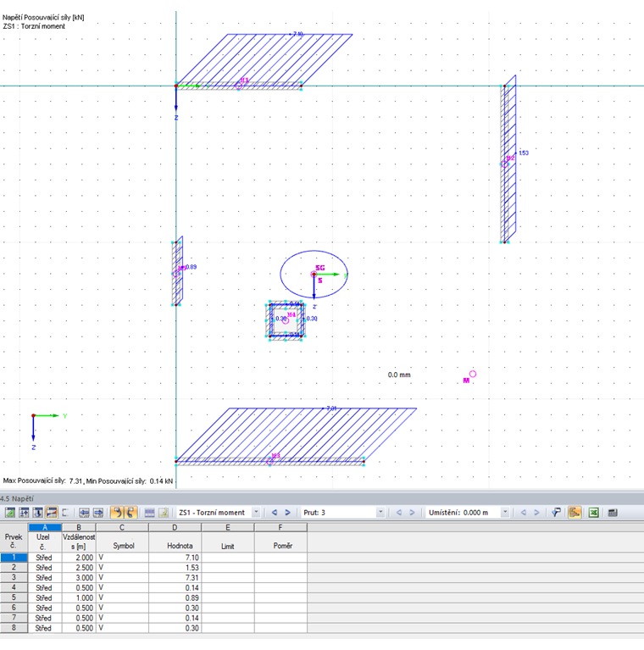
Task: Click the purple table grid icon
Action: click(x=150, y=513)
